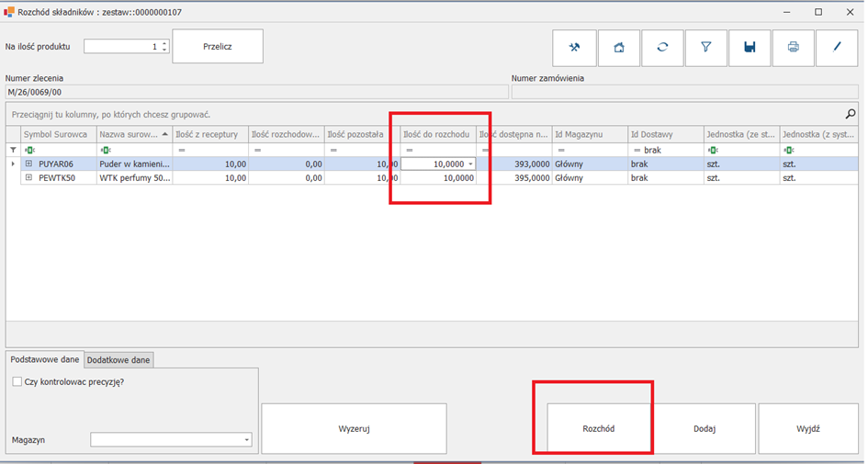
Task: Click the save floppy disk icon
Action: tap(750, 48)
